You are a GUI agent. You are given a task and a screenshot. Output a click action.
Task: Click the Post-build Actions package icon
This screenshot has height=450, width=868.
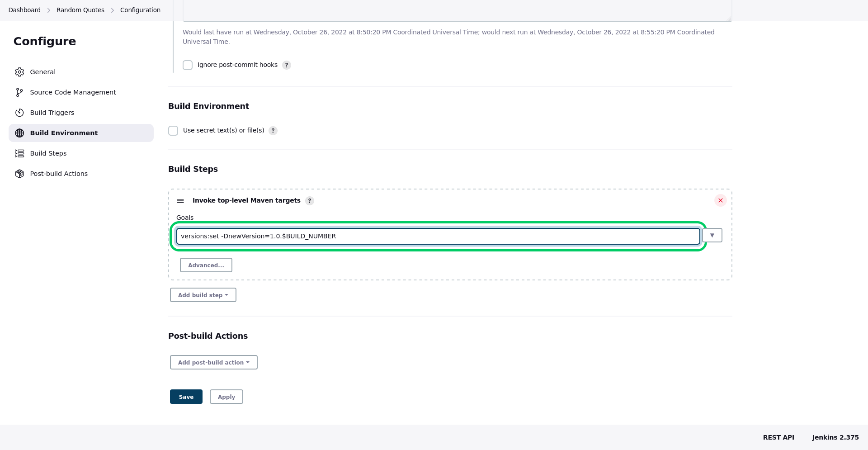[x=19, y=174]
